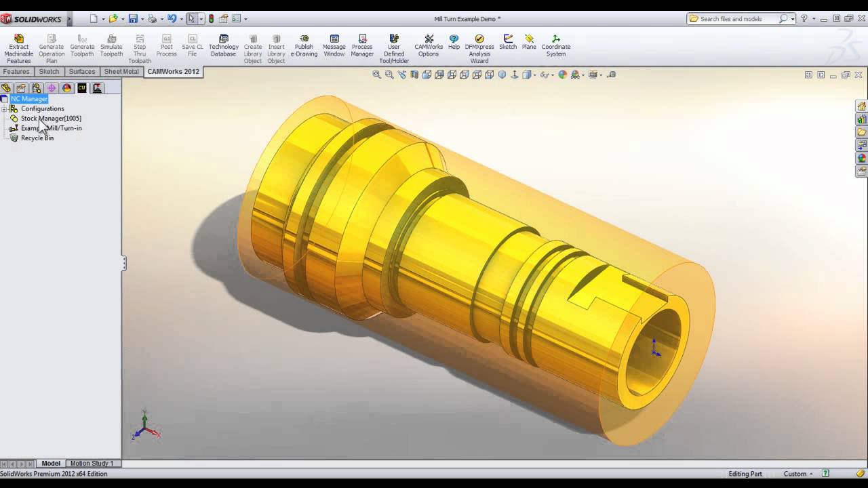Click Save CL File
Screen dimensions: 868x488
(x=193, y=45)
